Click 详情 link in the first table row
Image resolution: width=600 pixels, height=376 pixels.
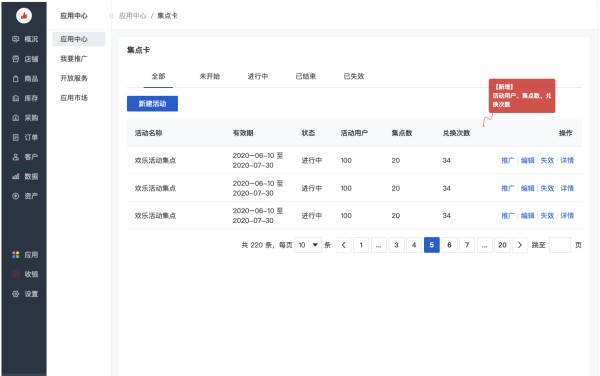pyautogui.click(x=567, y=160)
